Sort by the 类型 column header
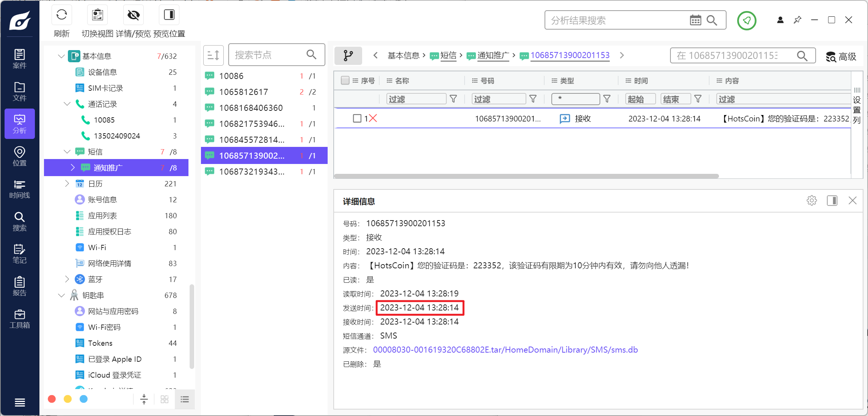The height and width of the screenshot is (416, 868). 567,80
